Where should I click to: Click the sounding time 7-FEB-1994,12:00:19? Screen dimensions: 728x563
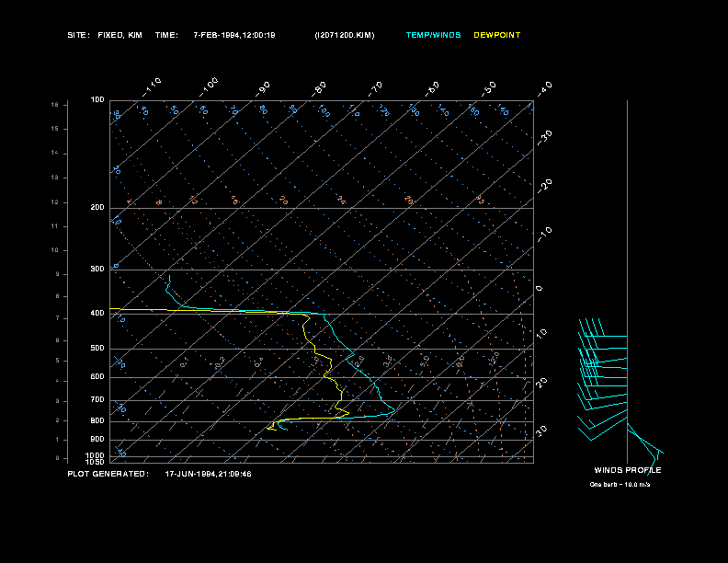234,35
